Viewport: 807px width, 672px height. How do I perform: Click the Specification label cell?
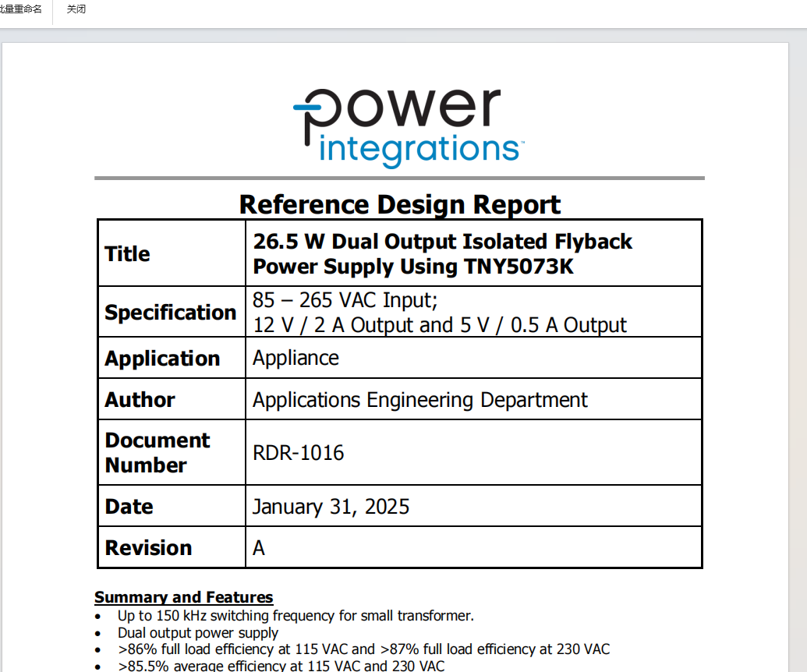pyautogui.click(x=172, y=312)
